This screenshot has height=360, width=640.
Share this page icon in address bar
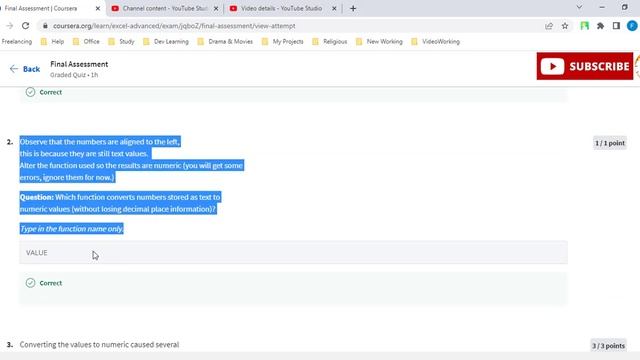[x=549, y=26]
